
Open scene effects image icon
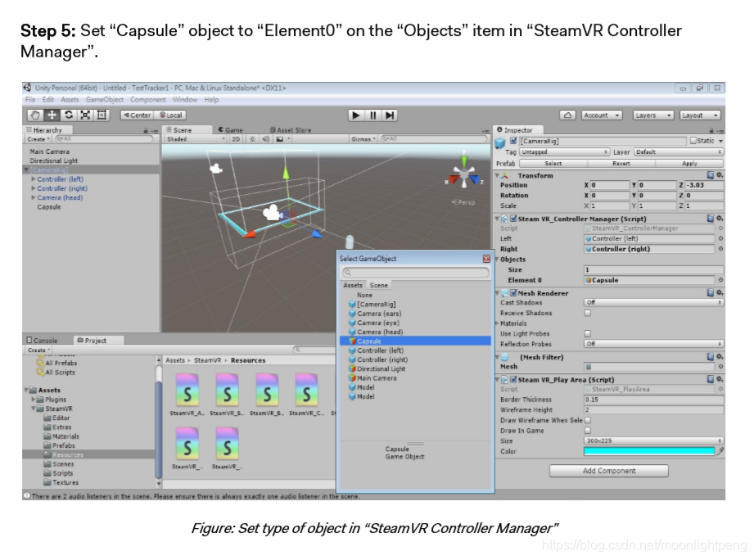coord(282,139)
